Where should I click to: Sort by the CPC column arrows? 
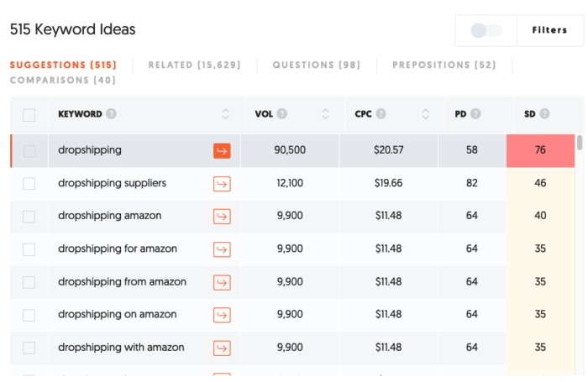pyautogui.click(x=425, y=113)
